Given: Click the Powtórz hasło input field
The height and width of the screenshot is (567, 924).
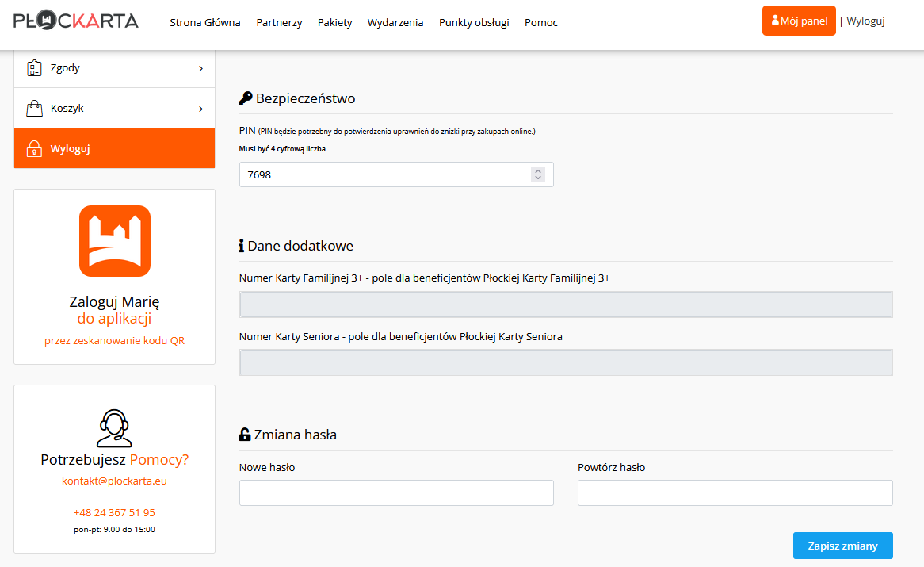Looking at the screenshot, I should pyautogui.click(x=735, y=492).
